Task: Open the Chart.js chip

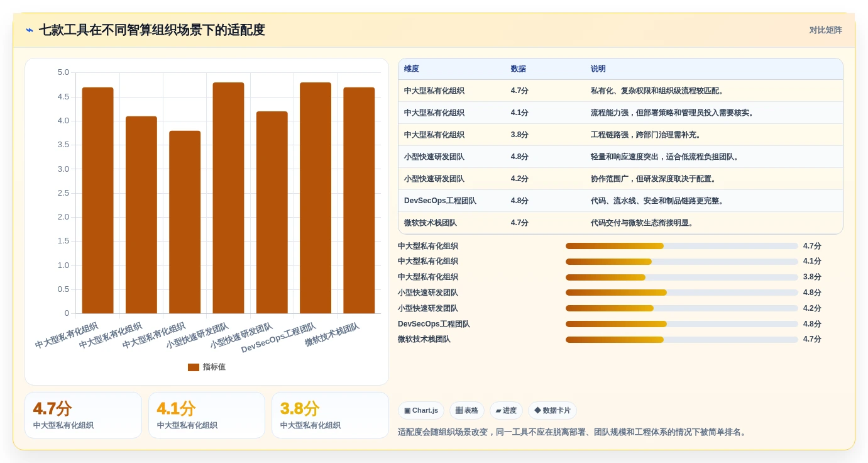Action: tap(421, 411)
